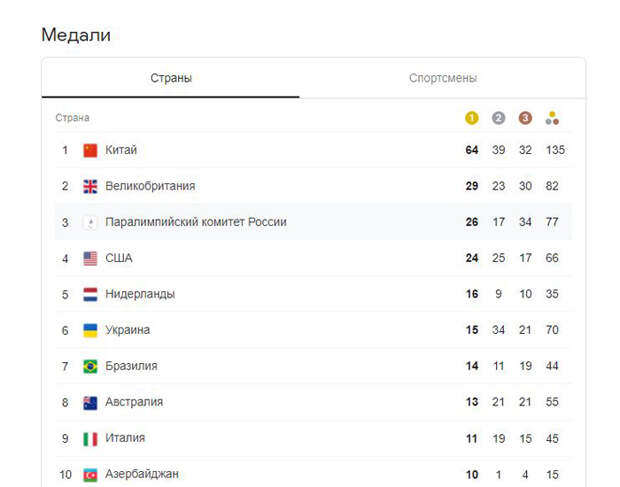
Task: Open the Китай country row
Action: click(313, 150)
